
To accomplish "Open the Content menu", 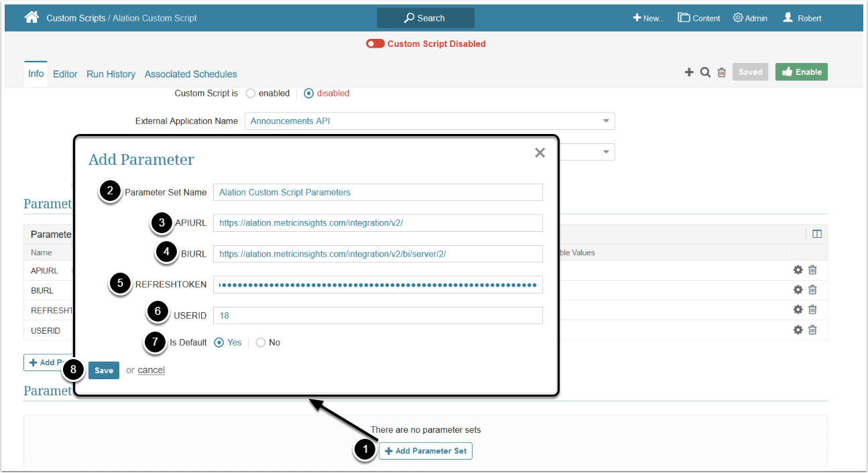I will coord(699,18).
